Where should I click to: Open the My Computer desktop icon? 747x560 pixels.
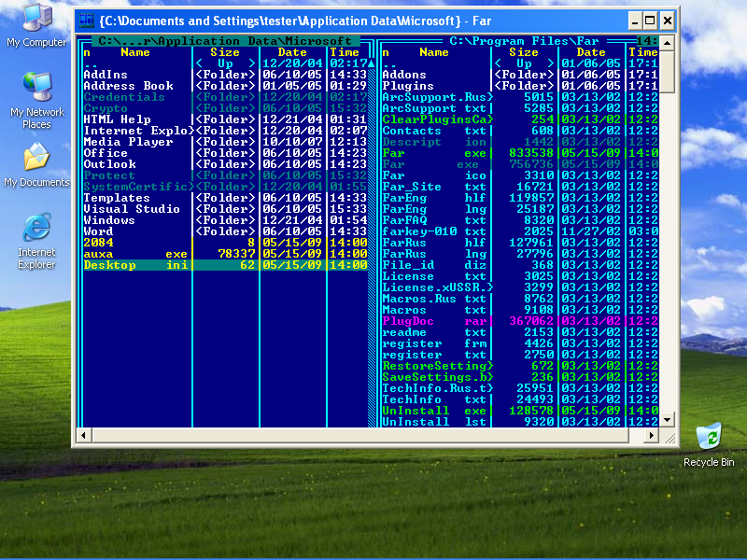(36, 26)
